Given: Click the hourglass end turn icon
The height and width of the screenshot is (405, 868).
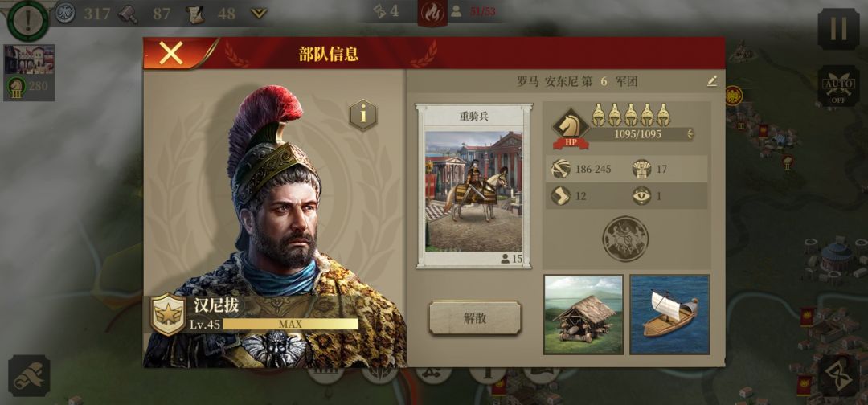Looking at the screenshot, I should [x=838, y=376].
